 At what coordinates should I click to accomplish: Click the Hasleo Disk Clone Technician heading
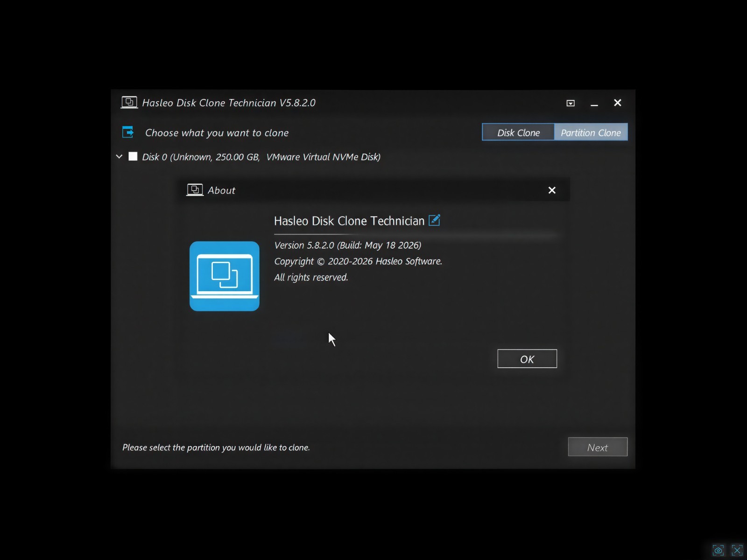349,221
